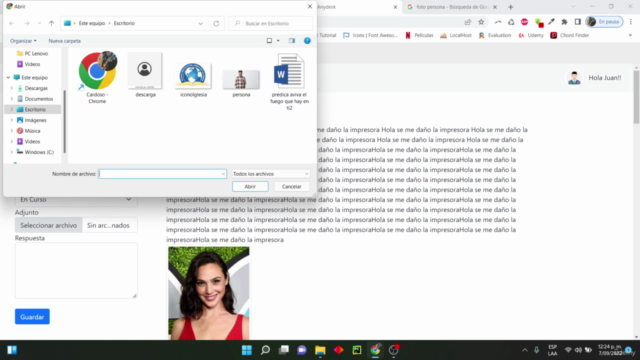Image resolution: width=640 pixels, height=360 pixels.
Task: Open the En Curso status dropdown
Action: (x=76, y=200)
